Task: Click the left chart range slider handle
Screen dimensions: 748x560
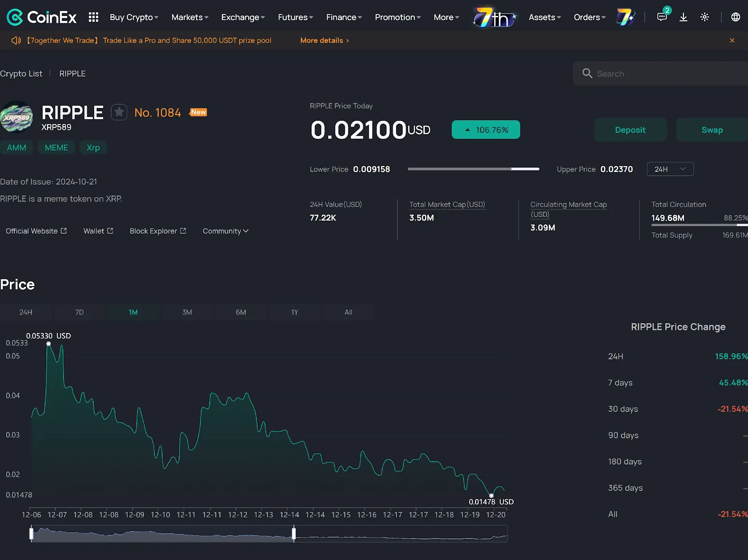Action: tap(31, 533)
